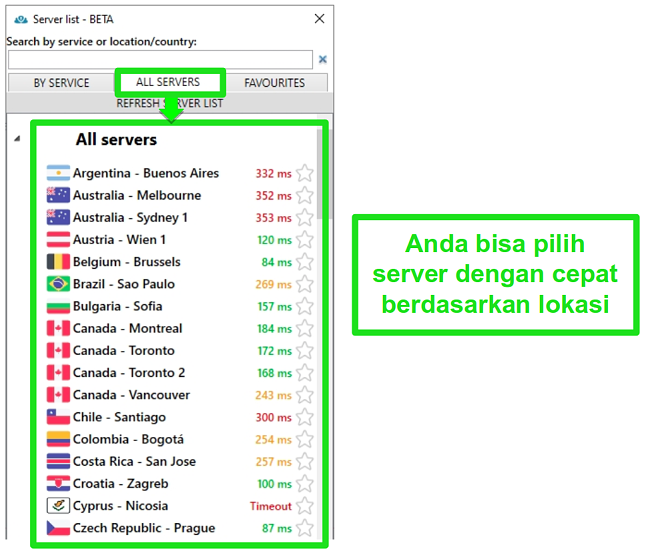Mark Croatia - Zagreb as favourite
The width and height of the screenshot is (650, 557).
pyautogui.click(x=305, y=484)
